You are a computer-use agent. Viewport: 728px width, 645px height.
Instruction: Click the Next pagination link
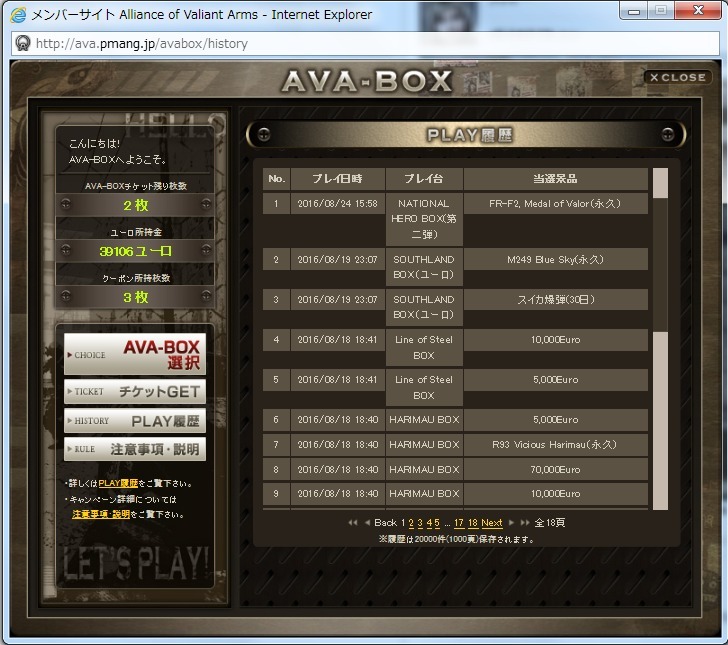coord(492,523)
